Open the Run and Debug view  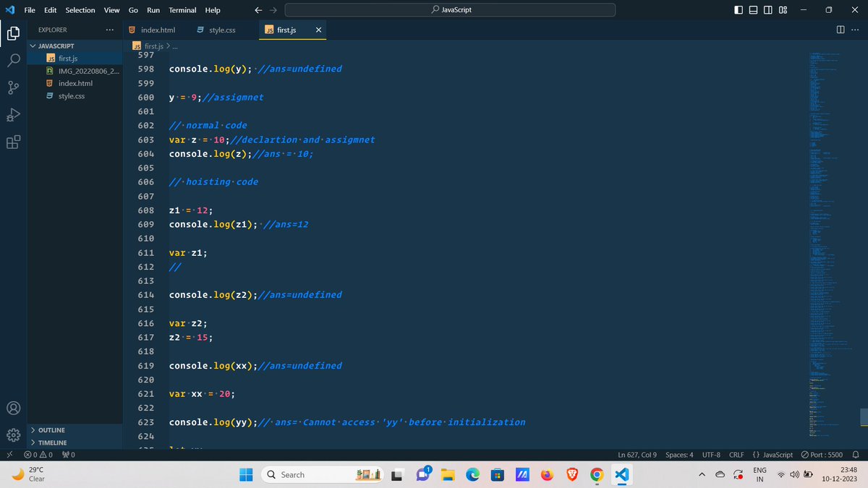(x=13, y=115)
